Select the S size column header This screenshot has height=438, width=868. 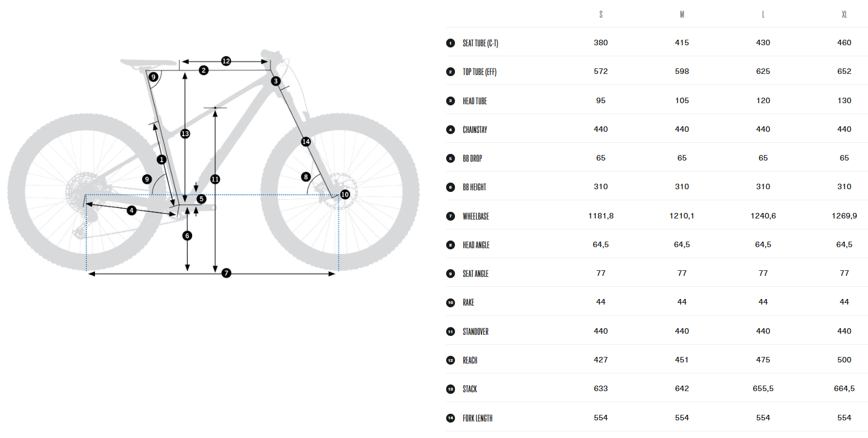coord(601,14)
